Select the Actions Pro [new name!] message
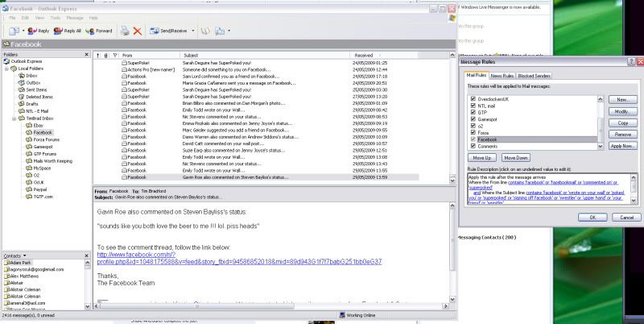 pyautogui.click(x=256, y=69)
